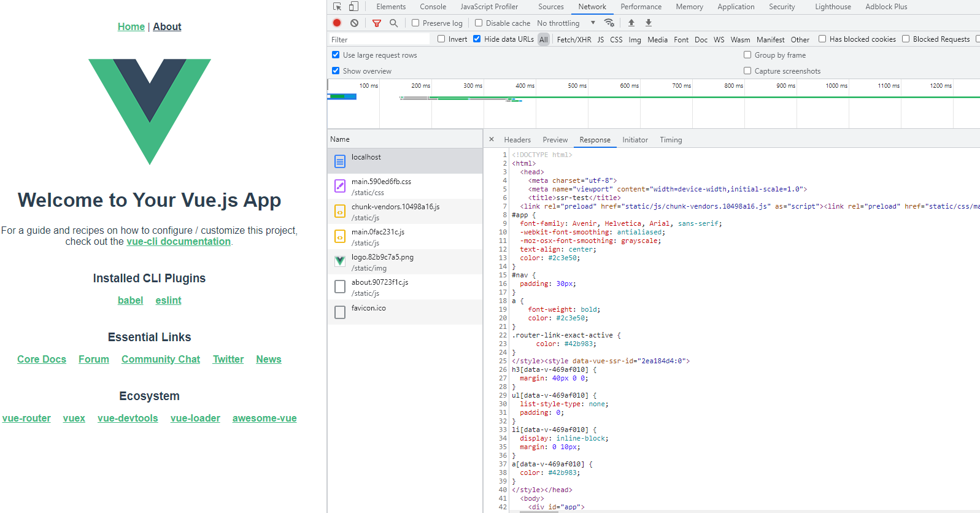Viewport: 980px width, 513px height.
Task: Uncheck Use large request rows
Action: 336,55
